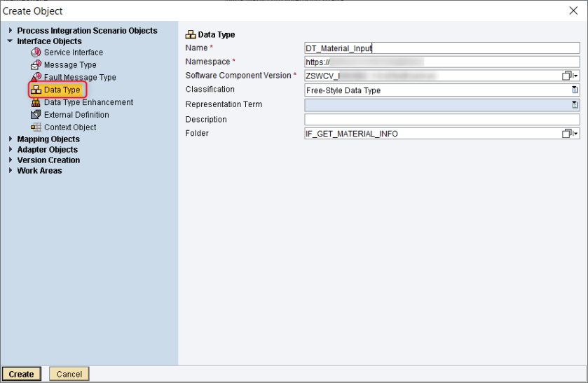
Task: Collapse the Interface Objects node
Action: pos(10,41)
